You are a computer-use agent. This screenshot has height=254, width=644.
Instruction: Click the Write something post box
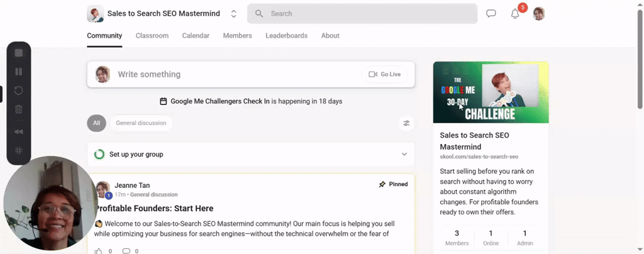[x=250, y=74]
